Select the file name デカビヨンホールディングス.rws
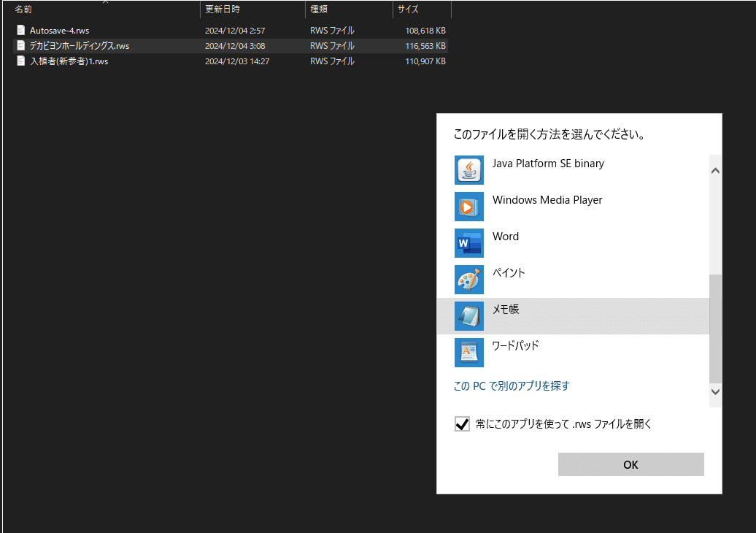The height and width of the screenshot is (533, 756). 80,46
